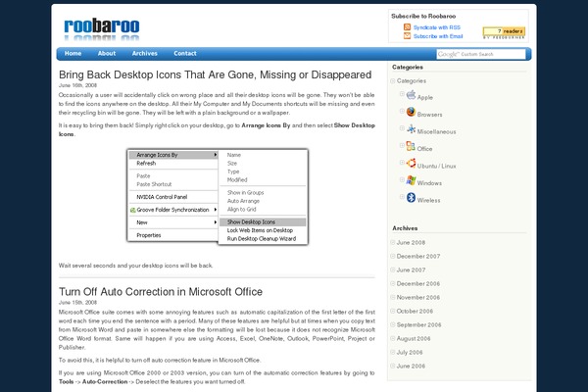The image size is (588, 392).
Task: Open the October 2006 archive link
Action: pos(415,311)
